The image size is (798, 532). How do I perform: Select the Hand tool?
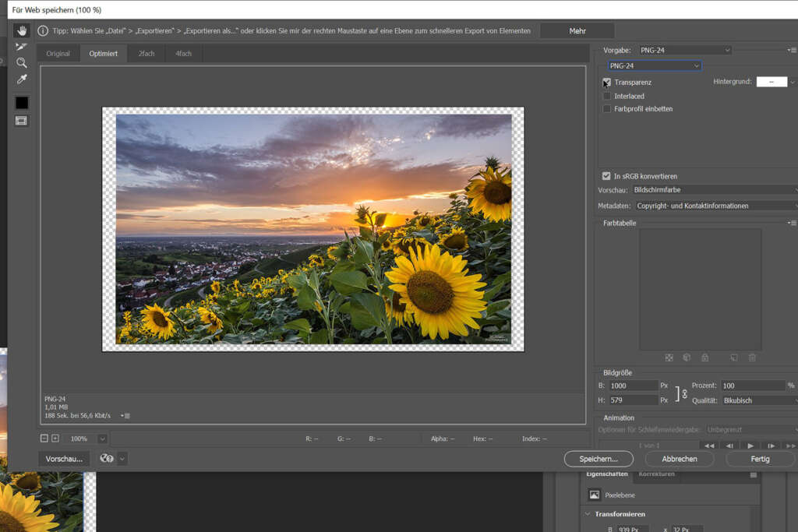click(22, 31)
